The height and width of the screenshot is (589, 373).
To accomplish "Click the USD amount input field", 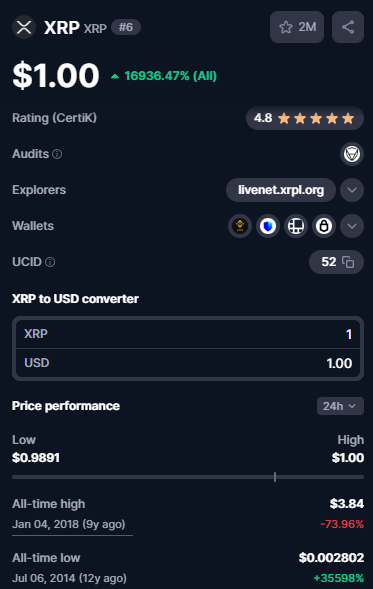I will 188,363.
